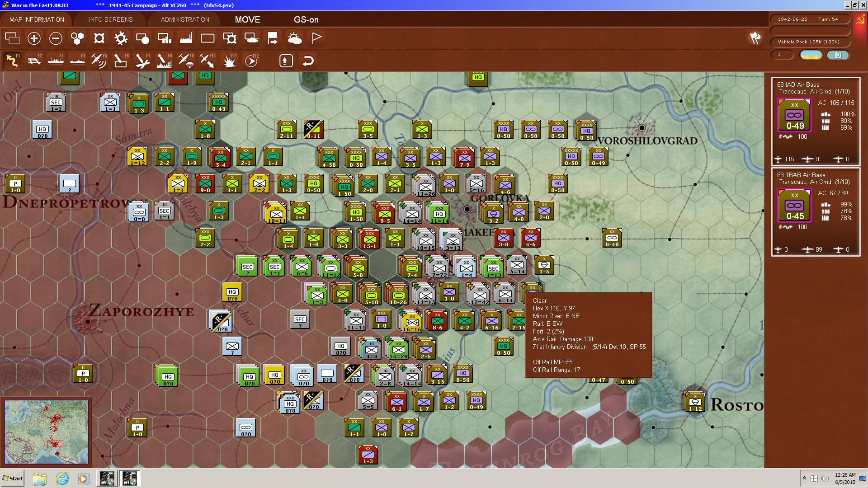
Task: Click the four-cornered ring icon in top toolbar
Action: pos(99,38)
